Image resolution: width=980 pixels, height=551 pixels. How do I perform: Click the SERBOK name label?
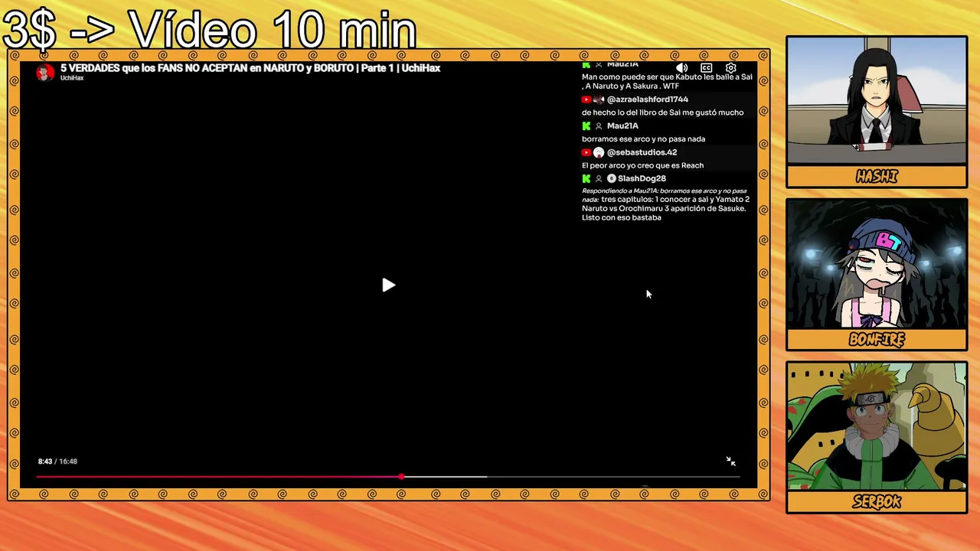click(x=877, y=503)
